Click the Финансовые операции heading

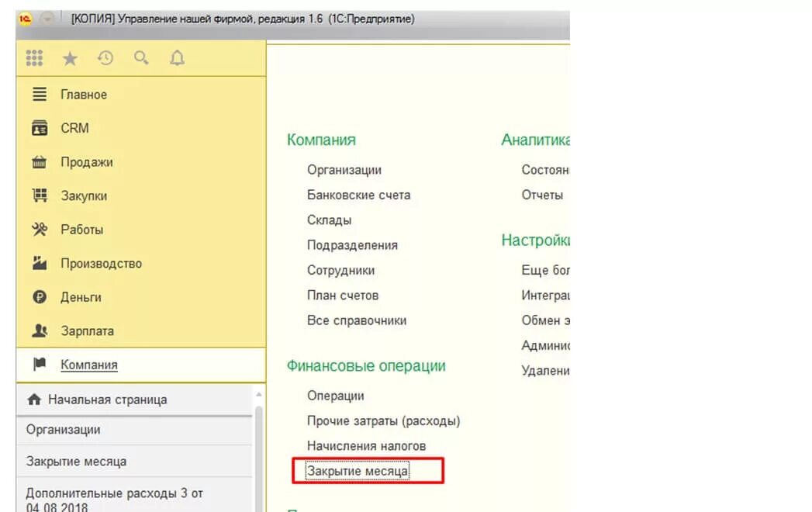coord(366,366)
